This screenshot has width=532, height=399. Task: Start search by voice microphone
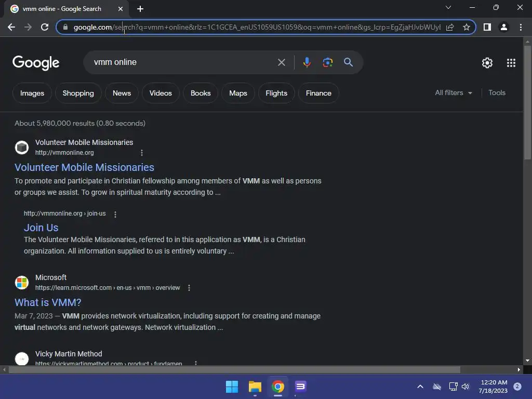[307, 62]
